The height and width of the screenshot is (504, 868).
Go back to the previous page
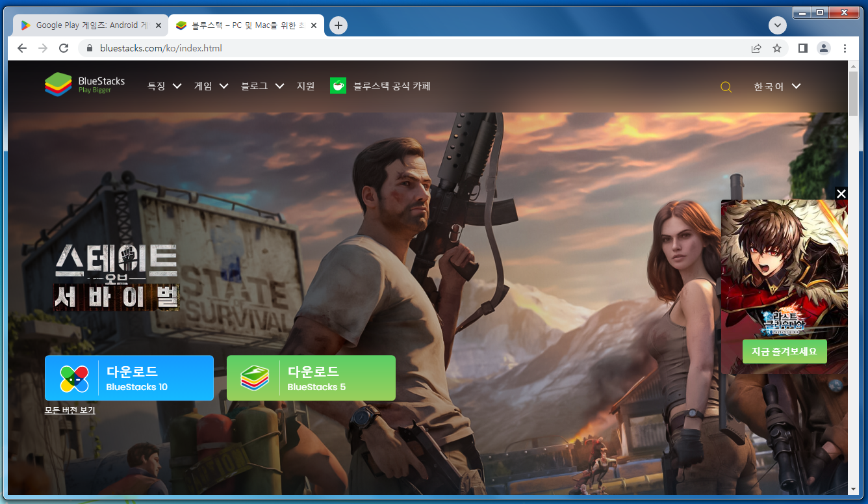pyautogui.click(x=22, y=48)
